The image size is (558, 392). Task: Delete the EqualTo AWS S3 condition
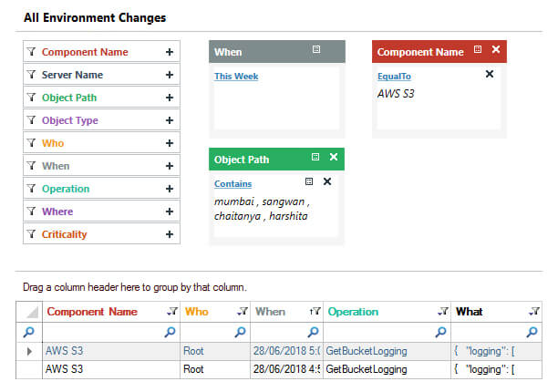click(x=490, y=74)
